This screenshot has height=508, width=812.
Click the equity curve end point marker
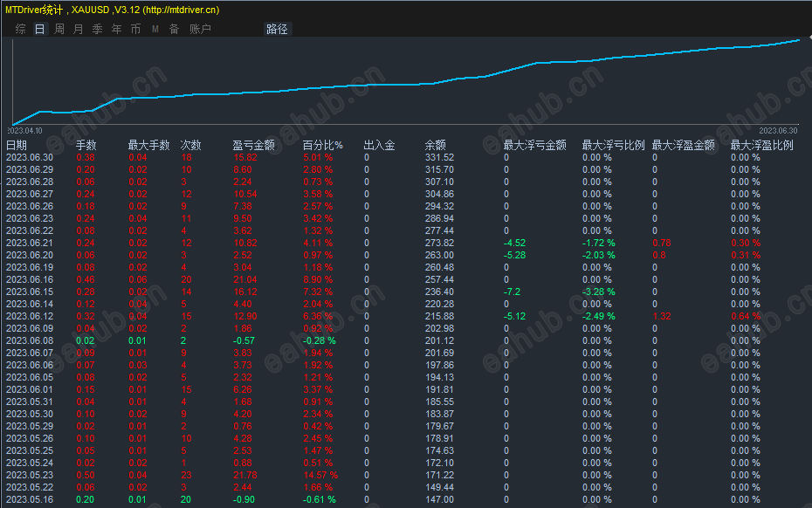coord(799,40)
